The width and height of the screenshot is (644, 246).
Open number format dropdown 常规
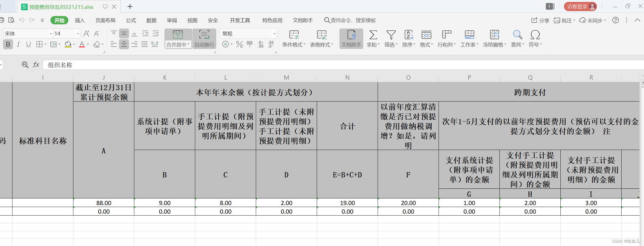point(274,34)
